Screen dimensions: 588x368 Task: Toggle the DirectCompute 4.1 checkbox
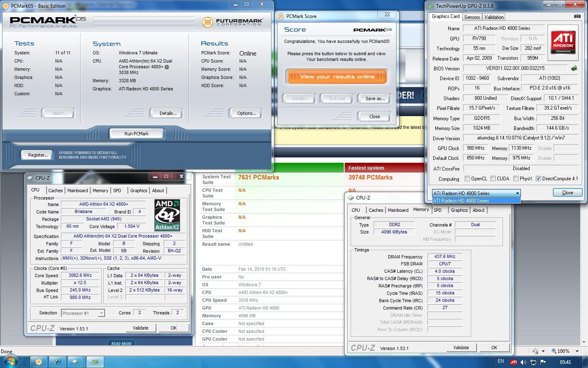(538, 179)
